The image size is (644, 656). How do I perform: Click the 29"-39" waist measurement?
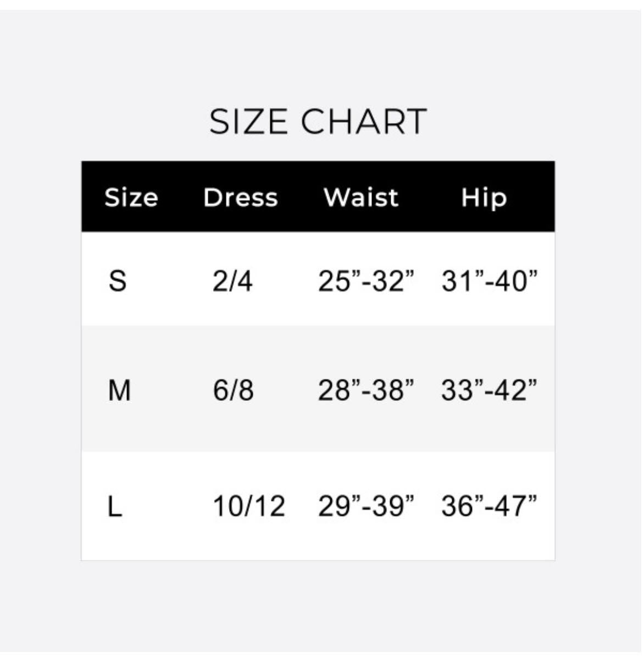pos(365,506)
